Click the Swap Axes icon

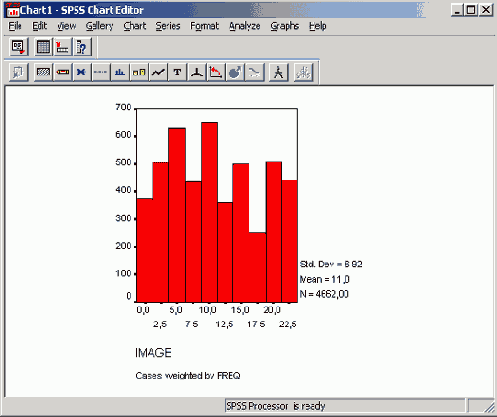coord(215,72)
